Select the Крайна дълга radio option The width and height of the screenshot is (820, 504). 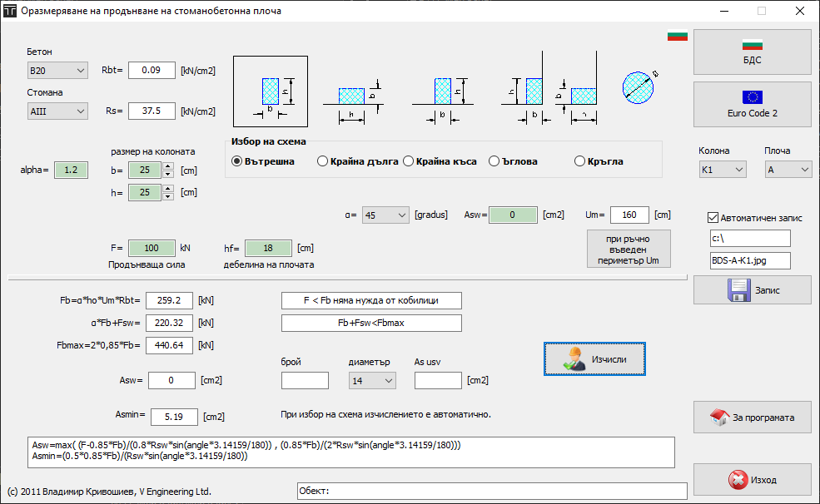coord(323,161)
